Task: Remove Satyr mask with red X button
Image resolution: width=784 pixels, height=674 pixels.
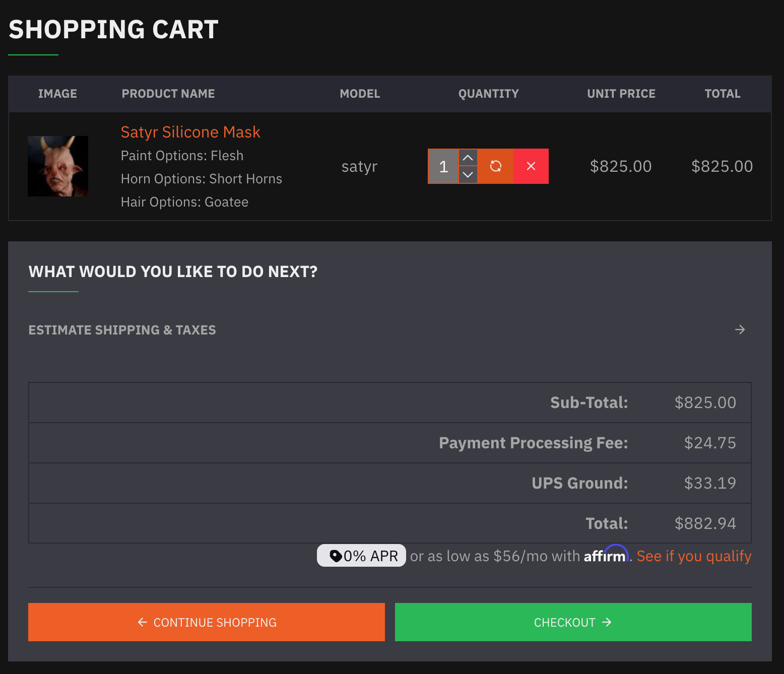Action: [x=531, y=166]
